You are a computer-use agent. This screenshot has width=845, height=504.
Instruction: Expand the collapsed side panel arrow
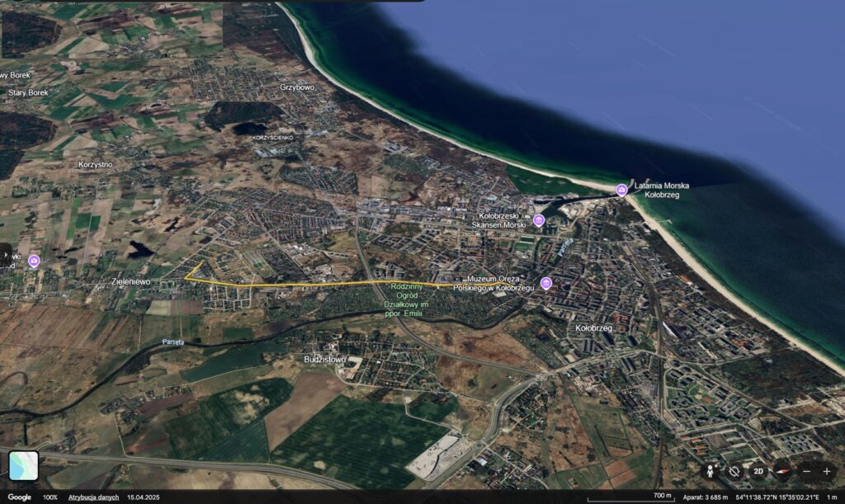5,254
